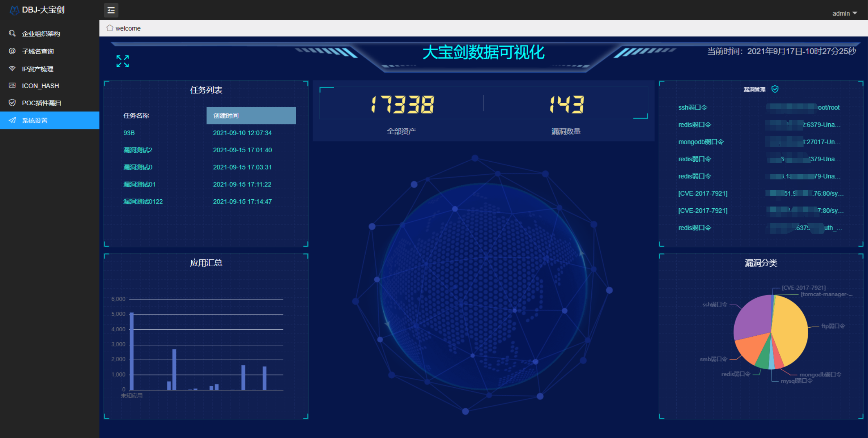Click the wifi icon for IP资产梳理
This screenshot has width=868, height=438.
12,69
